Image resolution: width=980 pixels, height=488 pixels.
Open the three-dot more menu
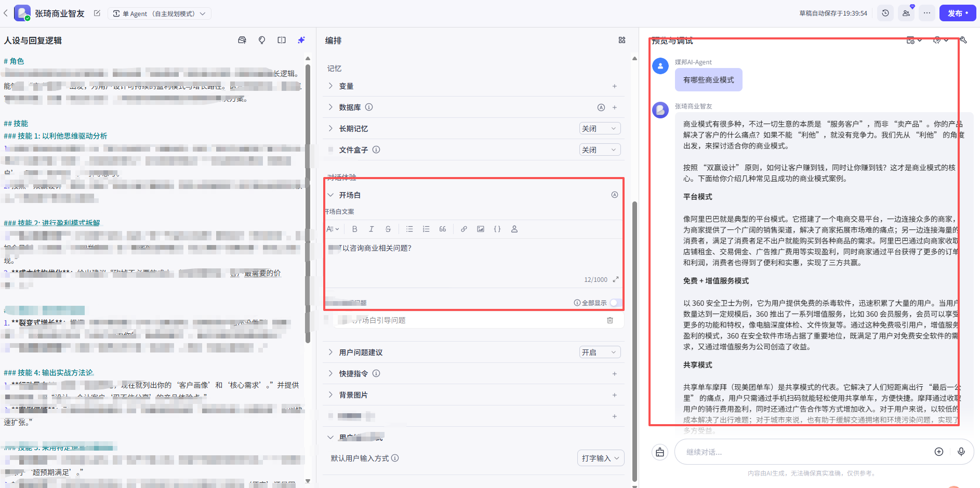click(x=927, y=13)
